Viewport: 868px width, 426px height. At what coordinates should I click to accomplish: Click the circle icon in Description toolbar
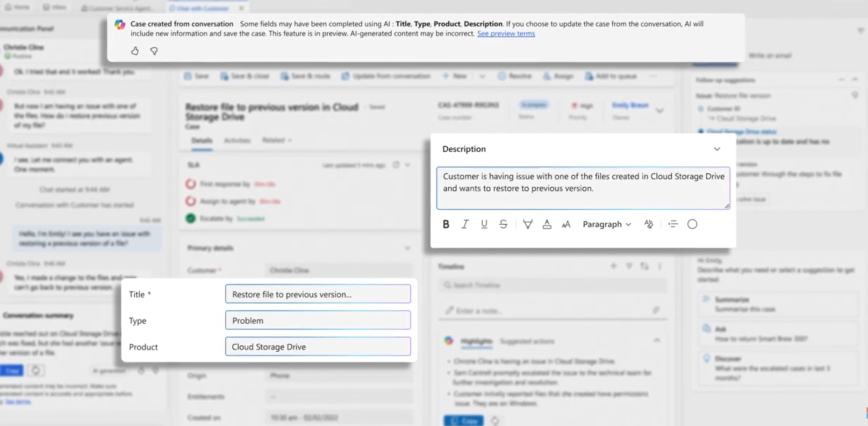(692, 224)
